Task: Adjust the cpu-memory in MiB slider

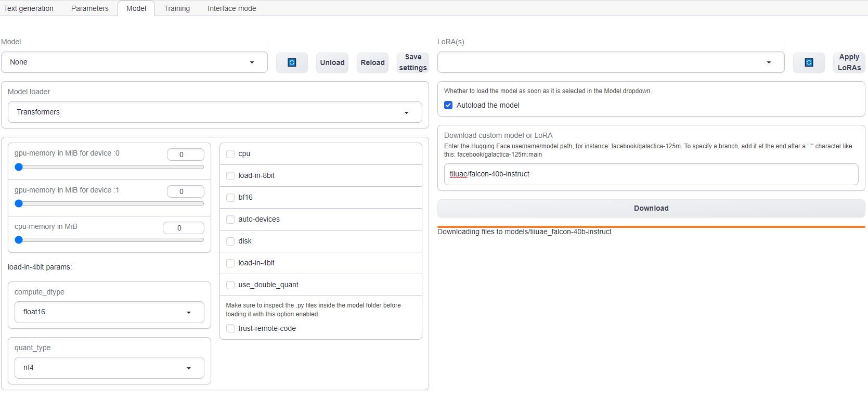Action: click(x=109, y=240)
